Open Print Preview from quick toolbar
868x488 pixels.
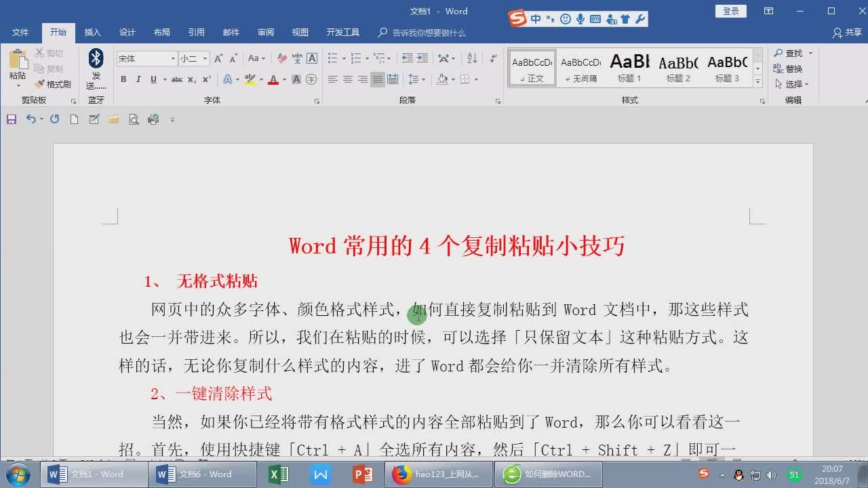point(134,119)
